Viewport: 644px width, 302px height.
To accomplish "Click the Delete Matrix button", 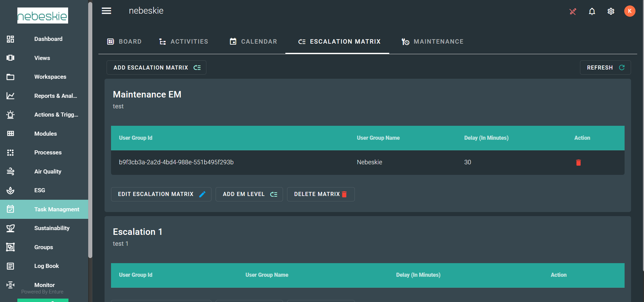I will click(320, 194).
